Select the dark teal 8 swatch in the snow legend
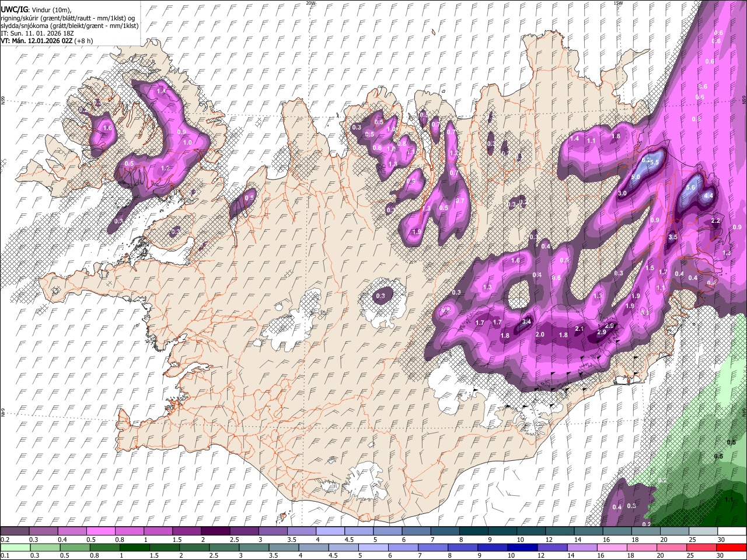 [x=473, y=531]
